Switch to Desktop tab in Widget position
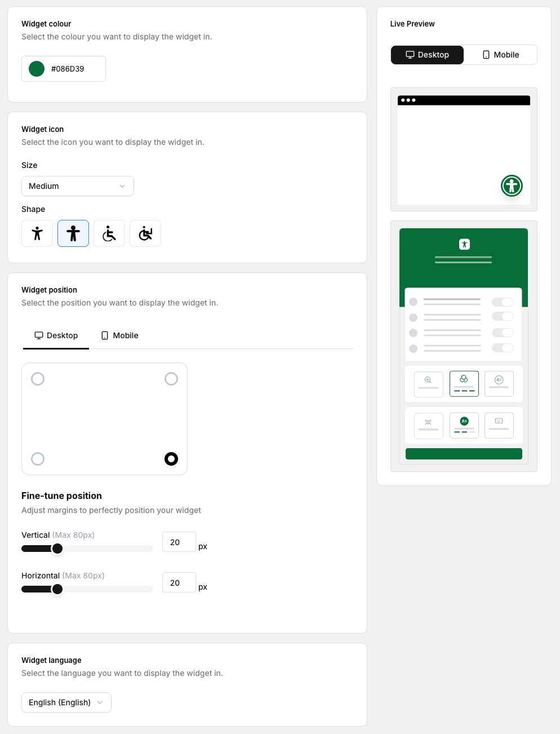This screenshot has height=734, width=560. tap(56, 335)
